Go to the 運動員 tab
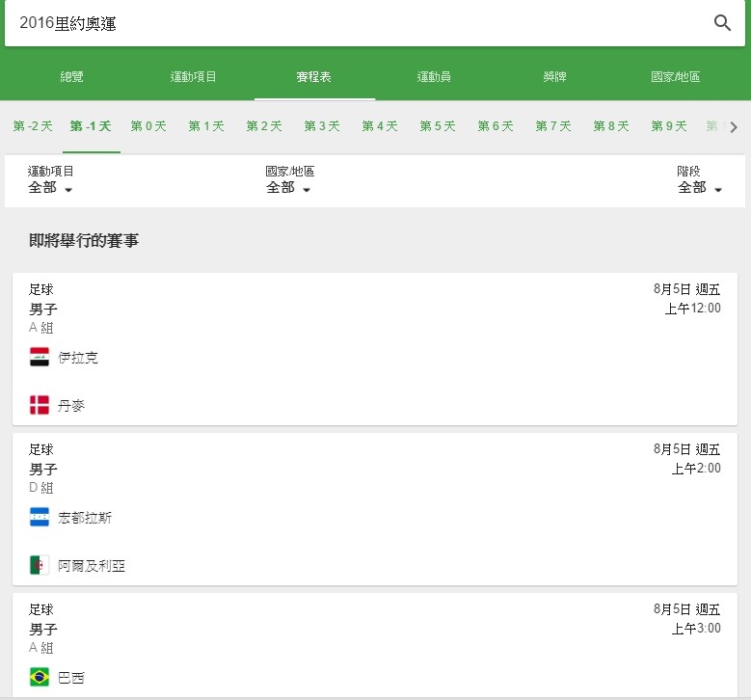Image resolution: width=751 pixels, height=700 pixels. 433,76
